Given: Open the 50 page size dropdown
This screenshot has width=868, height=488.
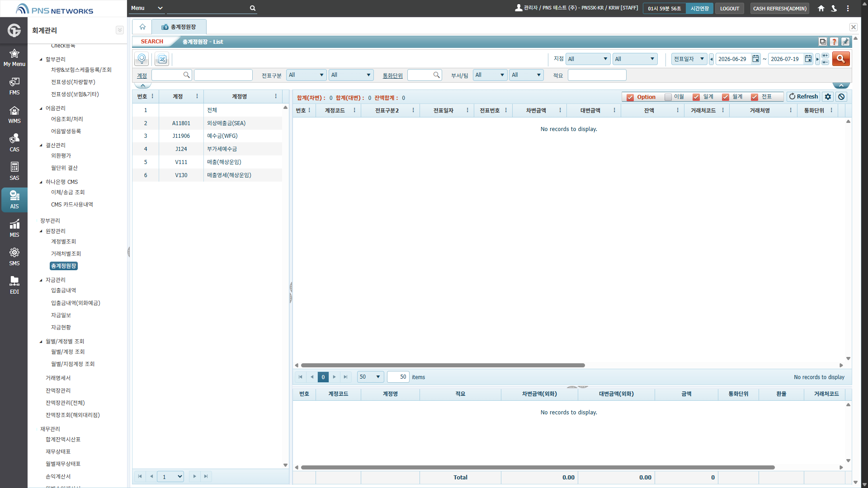Looking at the screenshot, I should (x=370, y=377).
